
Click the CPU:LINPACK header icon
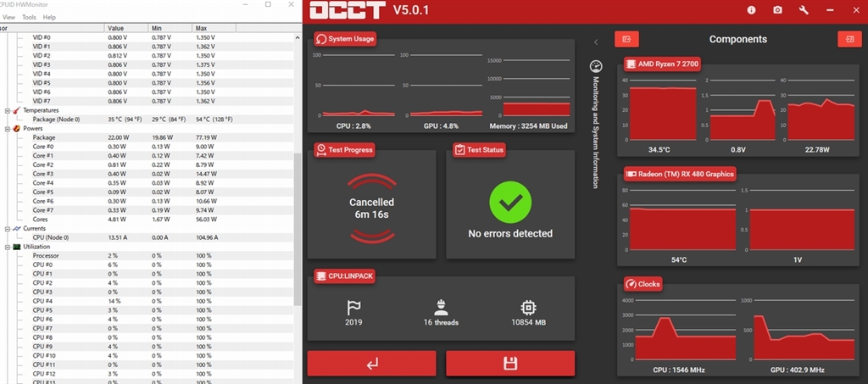(x=320, y=275)
